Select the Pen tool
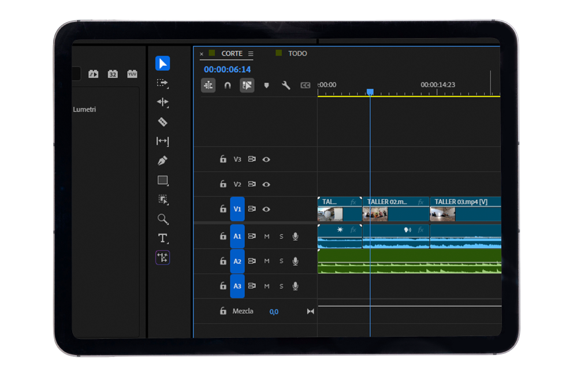Viewport: 588px width, 373px height. [162, 161]
